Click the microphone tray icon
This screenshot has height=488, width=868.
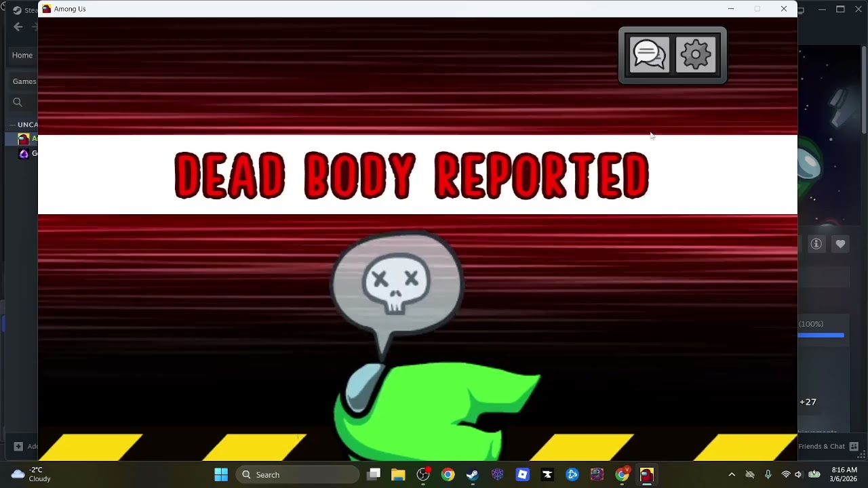(768, 474)
